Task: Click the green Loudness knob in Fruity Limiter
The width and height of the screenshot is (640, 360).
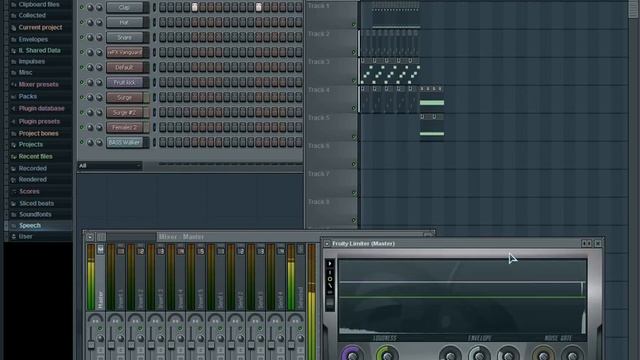Action: (x=387, y=353)
